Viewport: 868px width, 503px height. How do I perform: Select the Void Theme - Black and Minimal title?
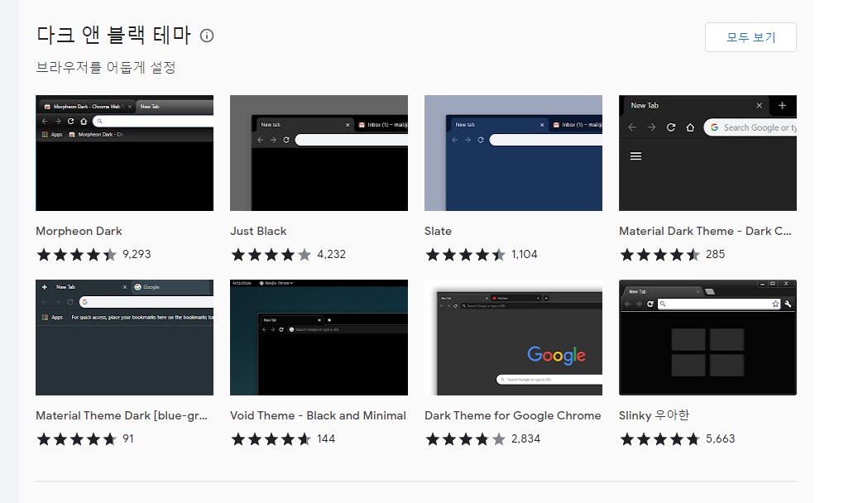319,415
